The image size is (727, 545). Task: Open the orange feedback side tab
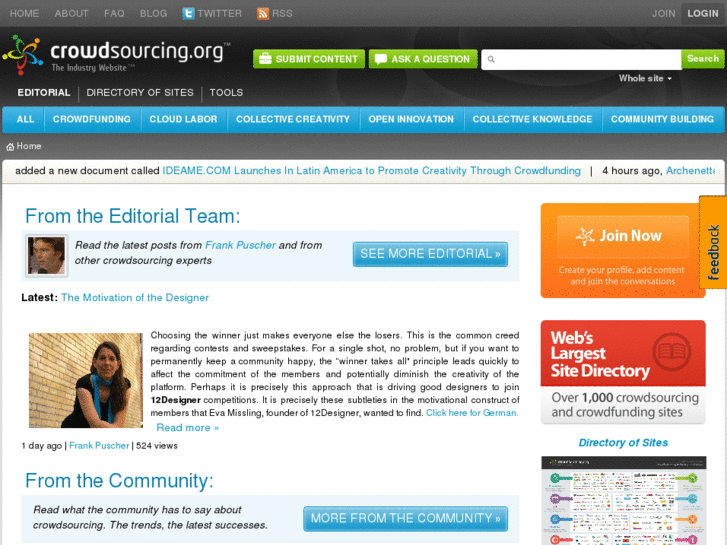[713, 242]
